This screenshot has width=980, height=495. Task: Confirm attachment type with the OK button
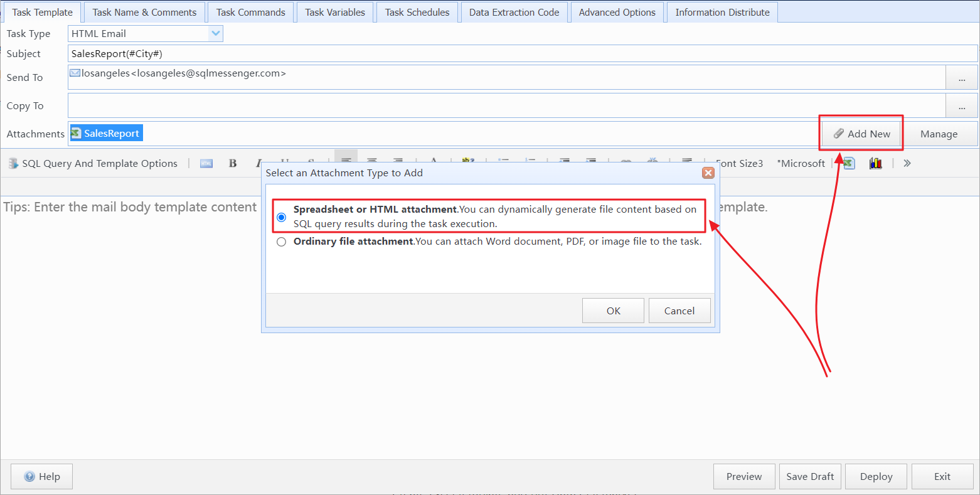[x=613, y=310]
